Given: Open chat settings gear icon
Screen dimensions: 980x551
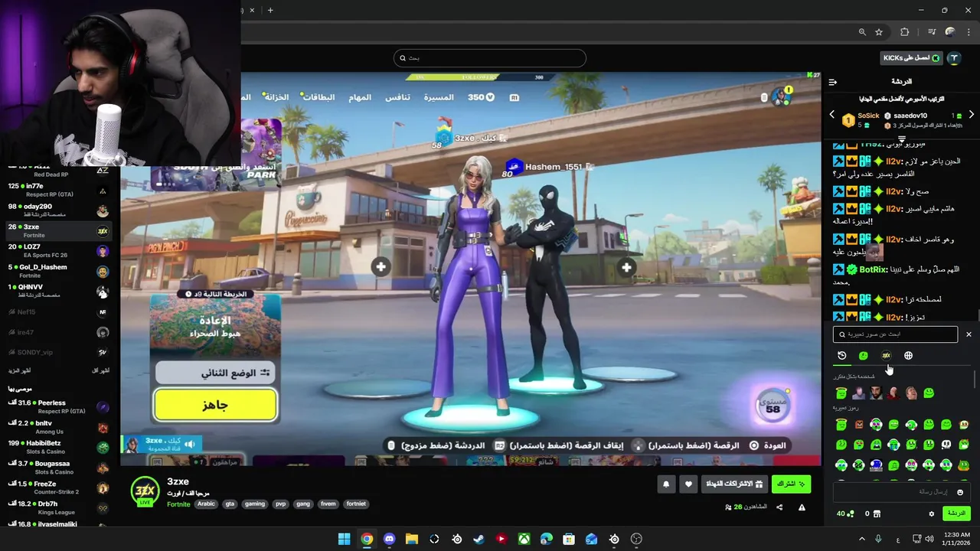Looking at the screenshot, I should [x=931, y=514].
